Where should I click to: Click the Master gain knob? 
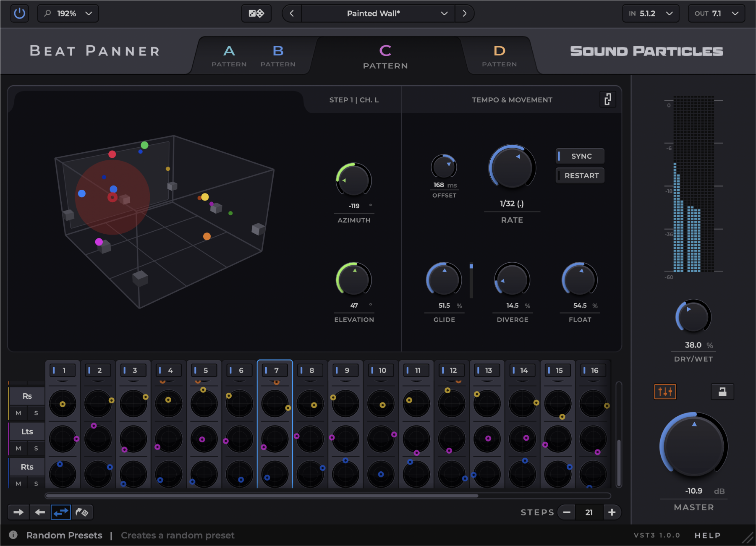[x=694, y=446]
